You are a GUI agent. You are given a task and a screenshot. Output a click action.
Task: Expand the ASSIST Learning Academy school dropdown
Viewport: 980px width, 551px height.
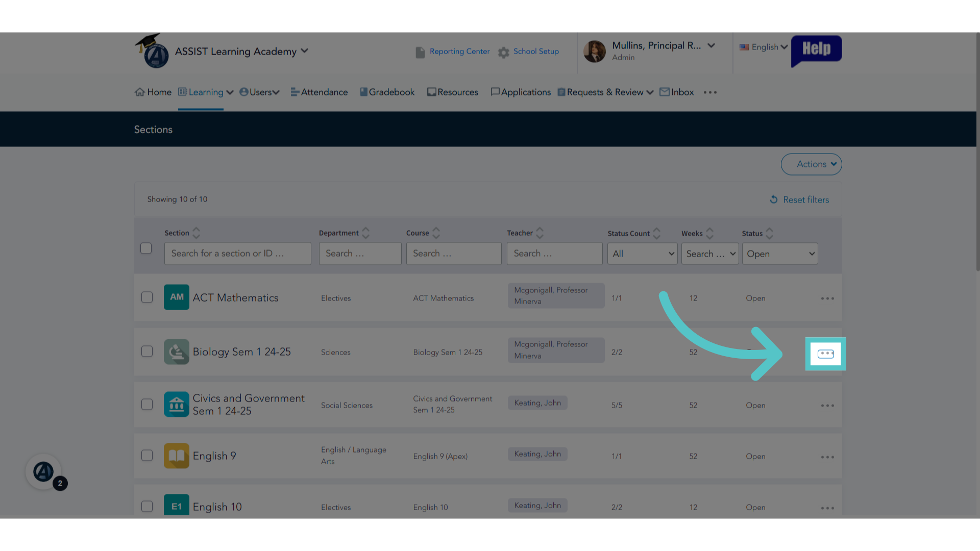click(305, 51)
